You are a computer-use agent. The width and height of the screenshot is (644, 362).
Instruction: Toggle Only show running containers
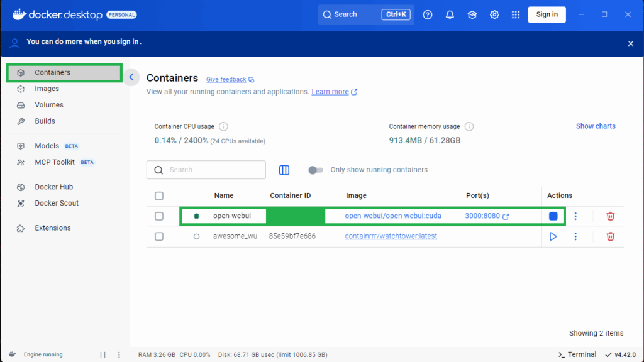click(x=316, y=170)
